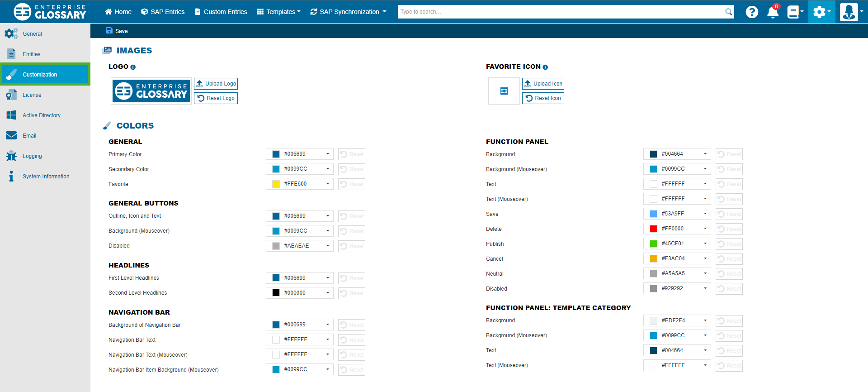Image resolution: width=868 pixels, height=392 pixels.
Task: Open the user profile avatar menu
Action: 849,12
